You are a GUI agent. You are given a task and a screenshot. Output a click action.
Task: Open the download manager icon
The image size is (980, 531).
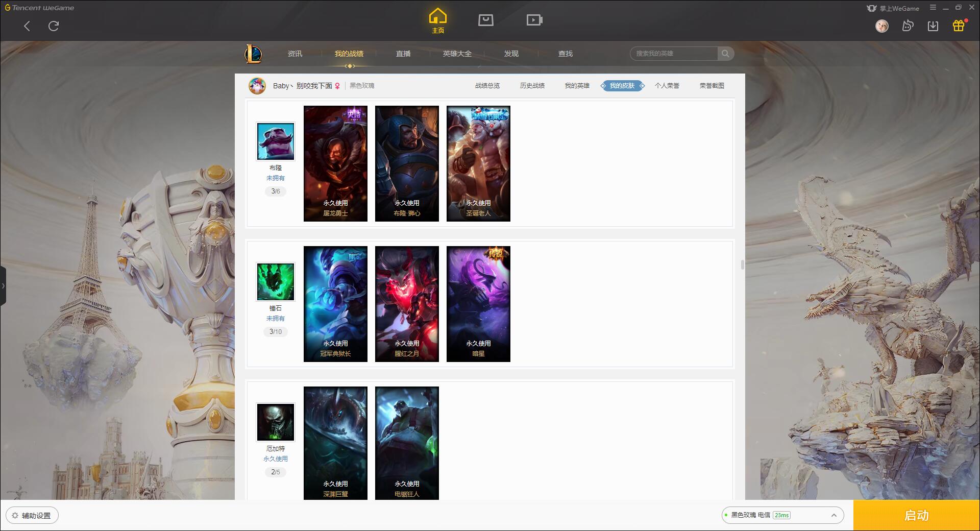coord(933,26)
